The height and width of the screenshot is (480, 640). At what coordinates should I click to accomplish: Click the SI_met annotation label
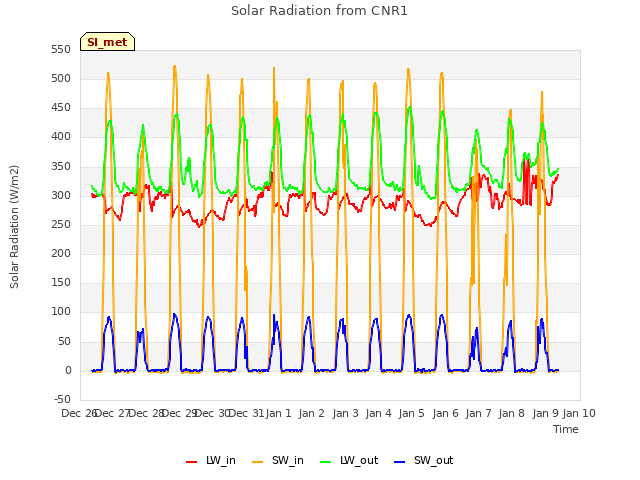click(x=107, y=42)
